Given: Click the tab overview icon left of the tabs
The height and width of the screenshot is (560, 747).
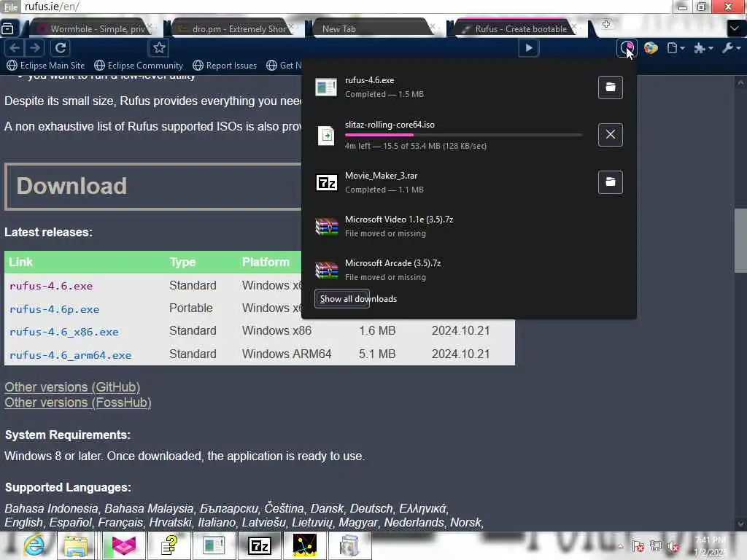Looking at the screenshot, I should point(7,28).
